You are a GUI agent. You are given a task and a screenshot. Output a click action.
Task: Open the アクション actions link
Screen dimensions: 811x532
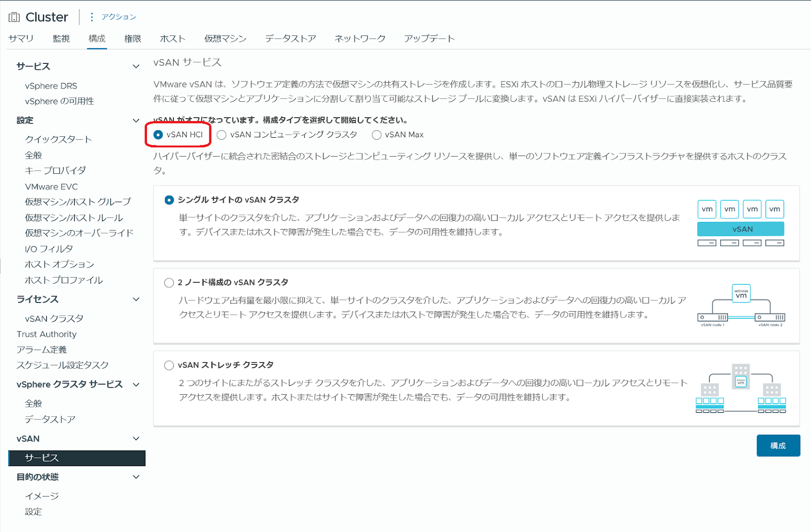click(x=119, y=17)
